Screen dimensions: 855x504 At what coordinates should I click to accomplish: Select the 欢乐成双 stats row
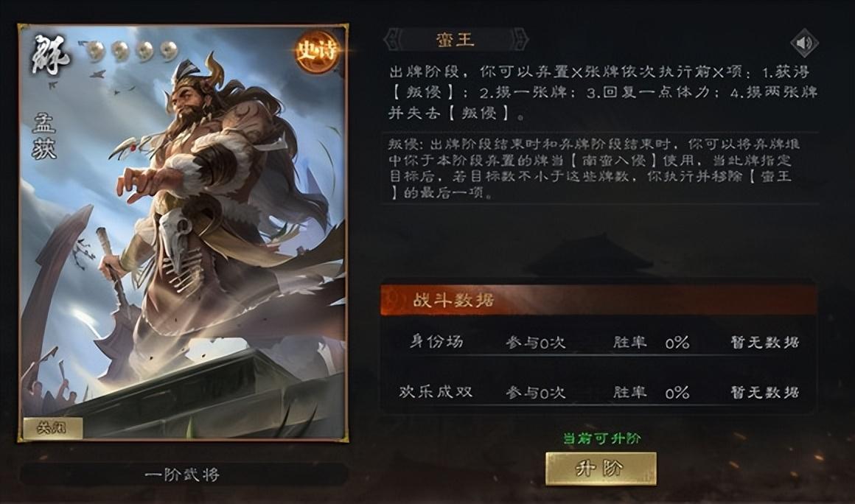point(598,392)
